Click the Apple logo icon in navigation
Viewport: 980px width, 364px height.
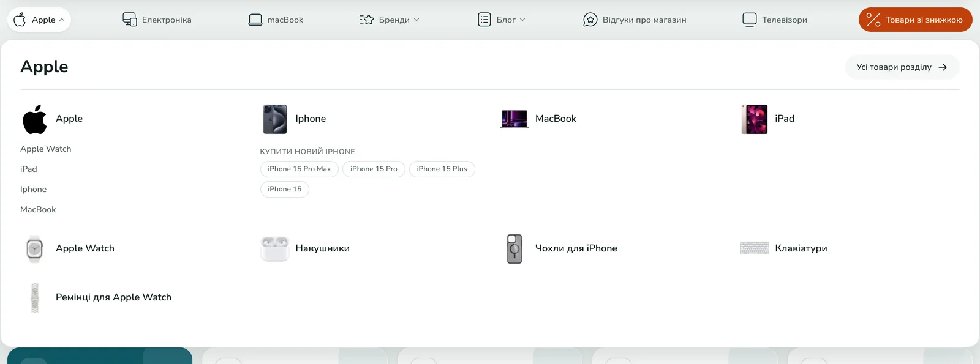[x=20, y=20]
